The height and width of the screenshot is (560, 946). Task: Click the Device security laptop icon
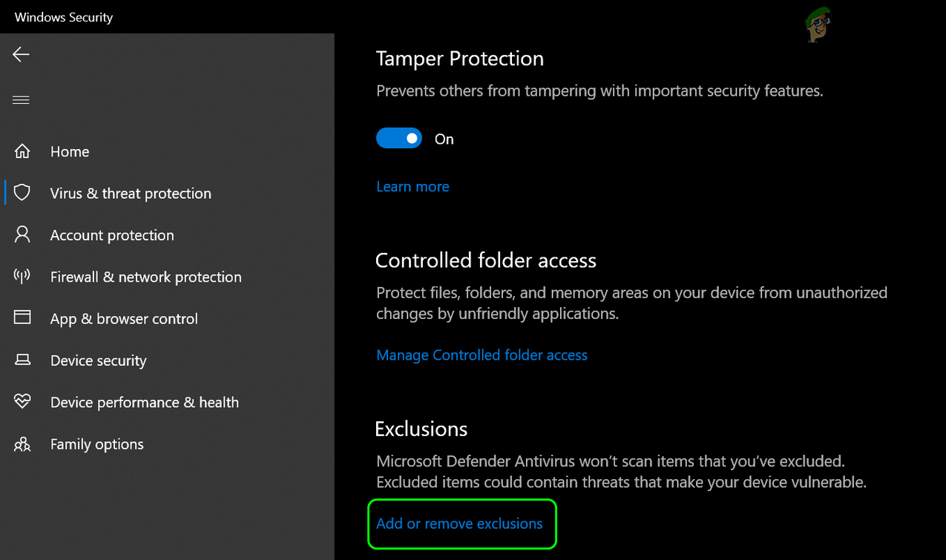pos(22,360)
